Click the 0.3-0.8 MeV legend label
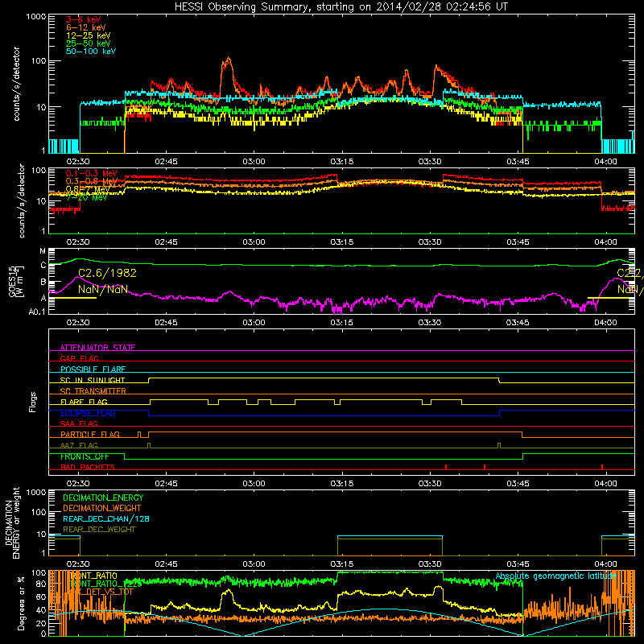The width and height of the screenshot is (644, 644). (92, 181)
